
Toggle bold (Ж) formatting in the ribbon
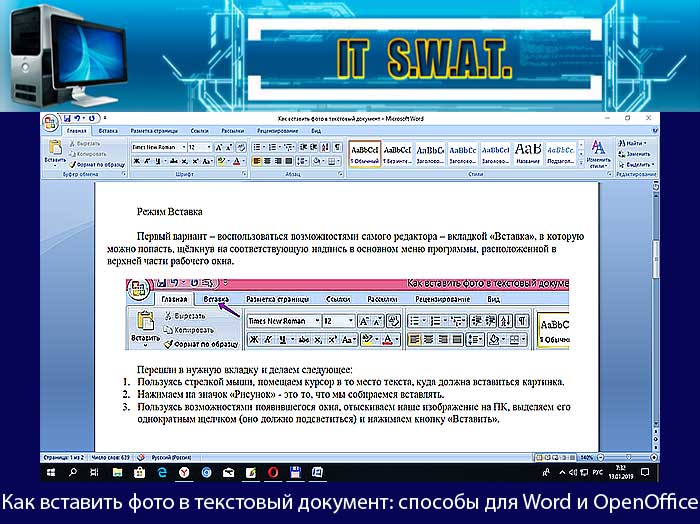coord(137,162)
